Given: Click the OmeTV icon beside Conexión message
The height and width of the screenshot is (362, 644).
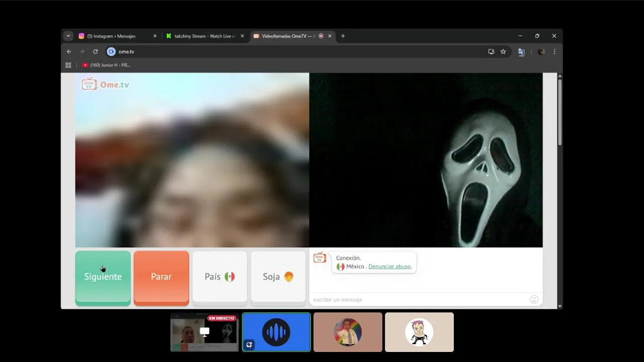Looking at the screenshot, I should (x=319, y=258).
